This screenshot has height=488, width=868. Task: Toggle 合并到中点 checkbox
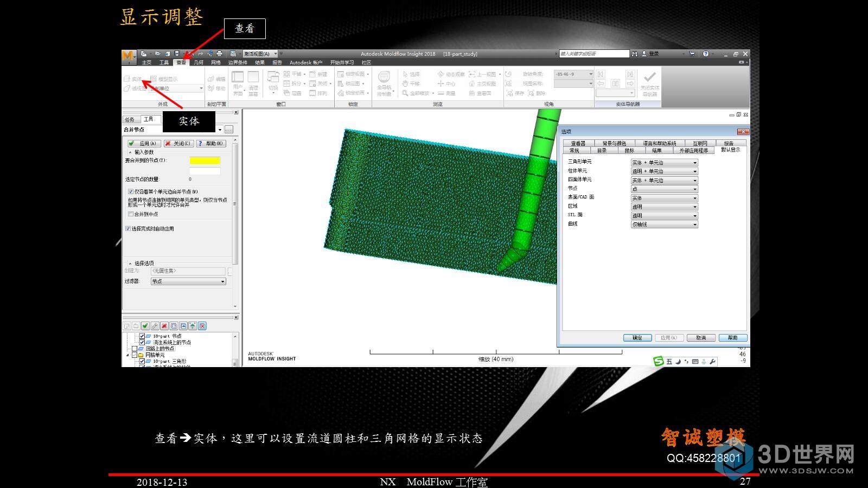coord(131,214)
